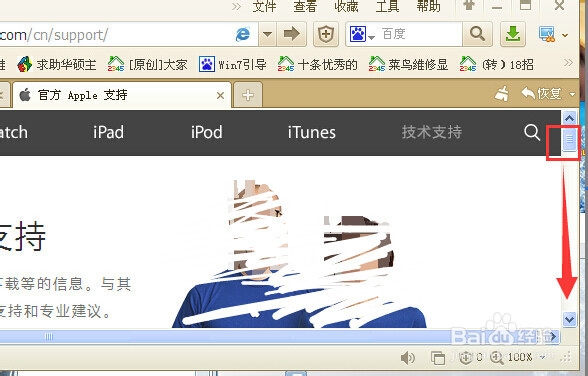Click the horizontal scrollbar thumb
The width and height of the screenshot is (588, 376).
click(x=49, y=336)
